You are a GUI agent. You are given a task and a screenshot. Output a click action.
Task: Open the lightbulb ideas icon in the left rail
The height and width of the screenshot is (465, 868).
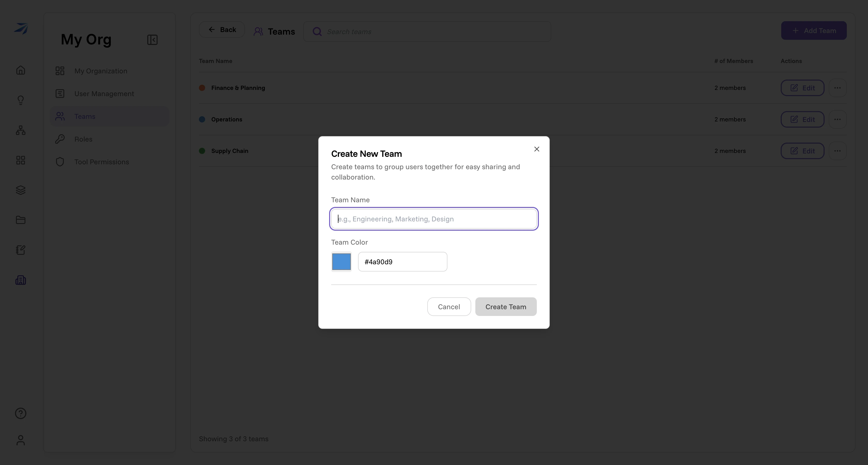pos(21,100)
